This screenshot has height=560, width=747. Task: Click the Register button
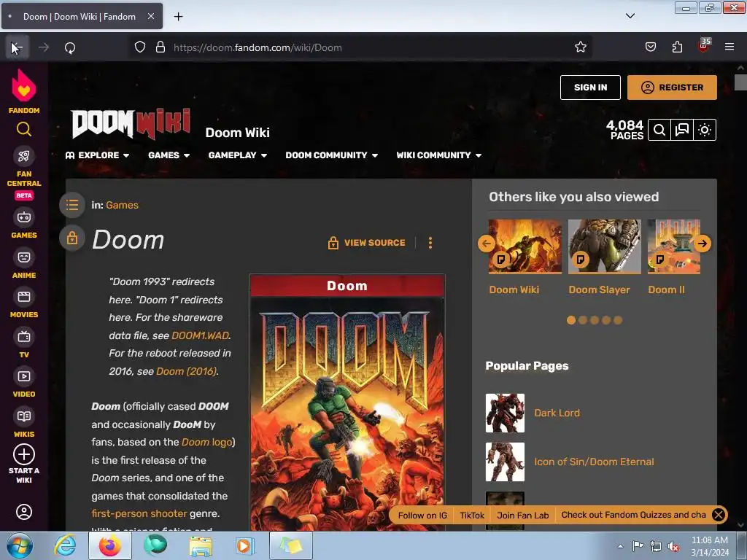(x=672, y=87)
